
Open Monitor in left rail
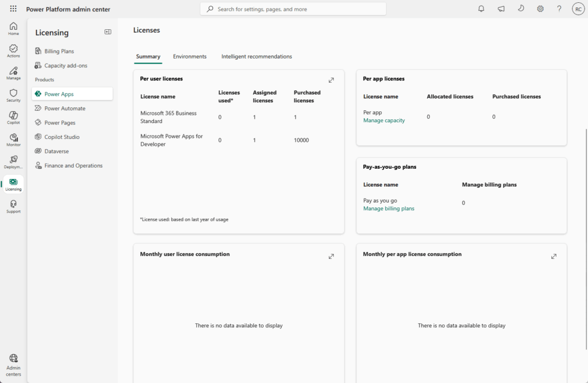pyautogui.click(x=14, y=140)
